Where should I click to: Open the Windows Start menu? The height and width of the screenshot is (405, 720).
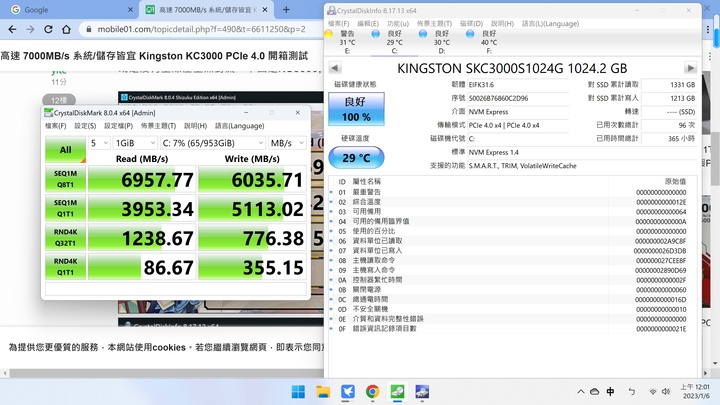tap(298, 392)
